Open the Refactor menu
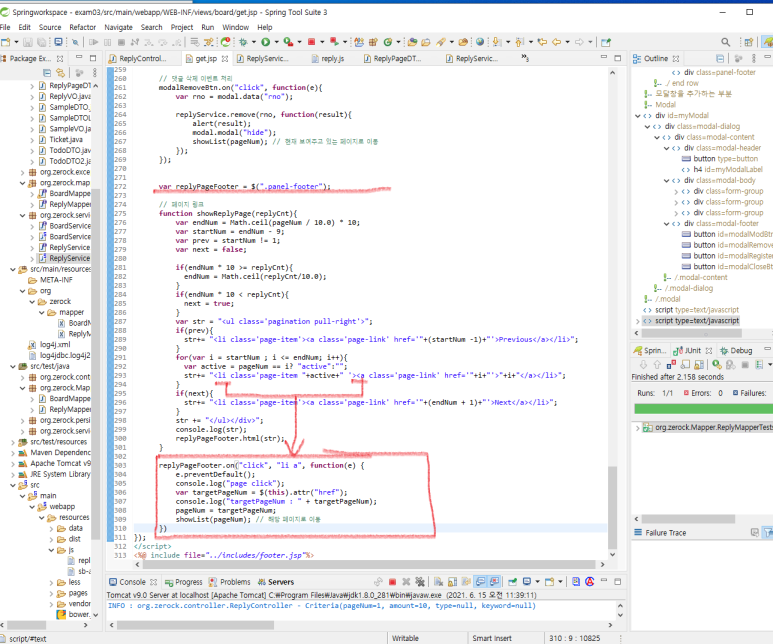This screenshot has height=644, width=773. pyautogui.click(x=82, y=28)
